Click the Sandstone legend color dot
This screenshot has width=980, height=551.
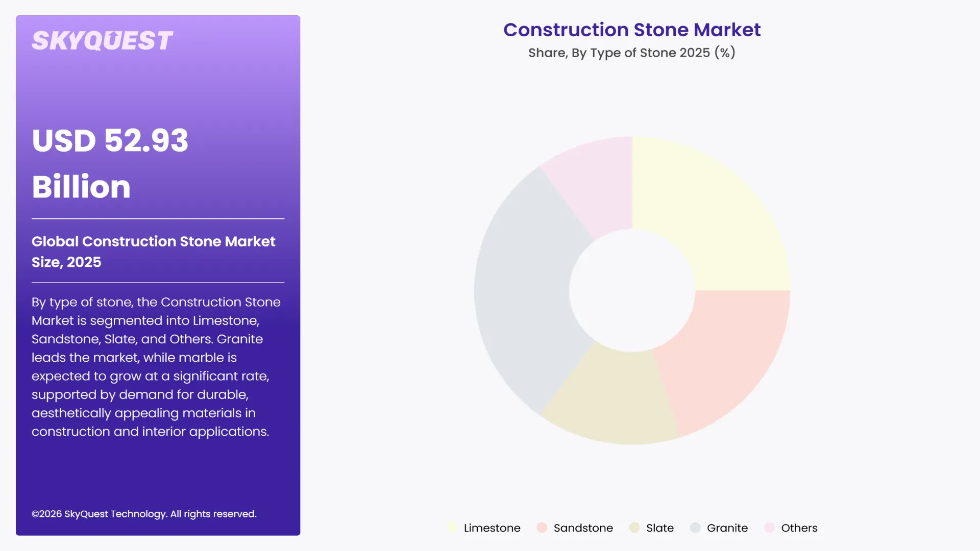(542, 528)
